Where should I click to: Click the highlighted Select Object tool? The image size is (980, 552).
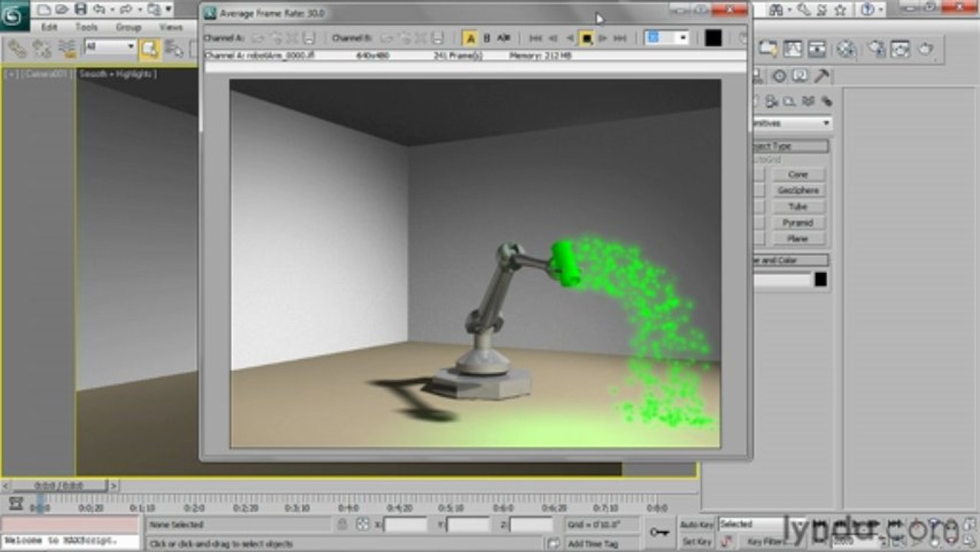click(x=150, y=48)
